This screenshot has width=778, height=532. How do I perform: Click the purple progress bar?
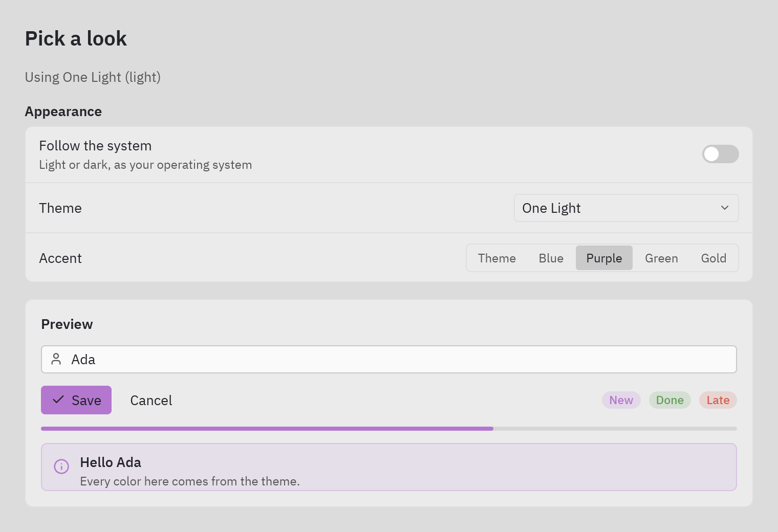[x=389, y=429]
